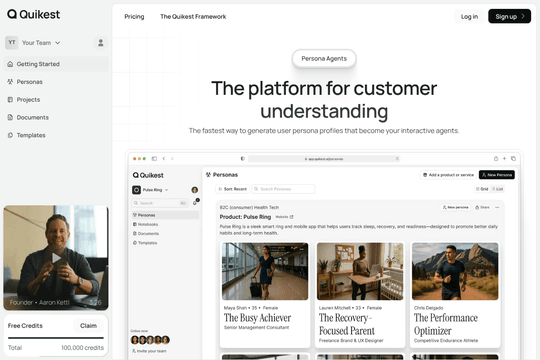
Task: Click the sidebar search box in preview
Action: [160, 203]
